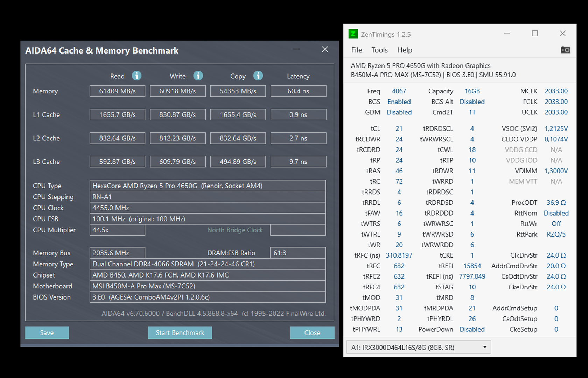Screen dimensions: 588x378
Task: Open the File menu in ZenTimings
Action: point(357,50)
